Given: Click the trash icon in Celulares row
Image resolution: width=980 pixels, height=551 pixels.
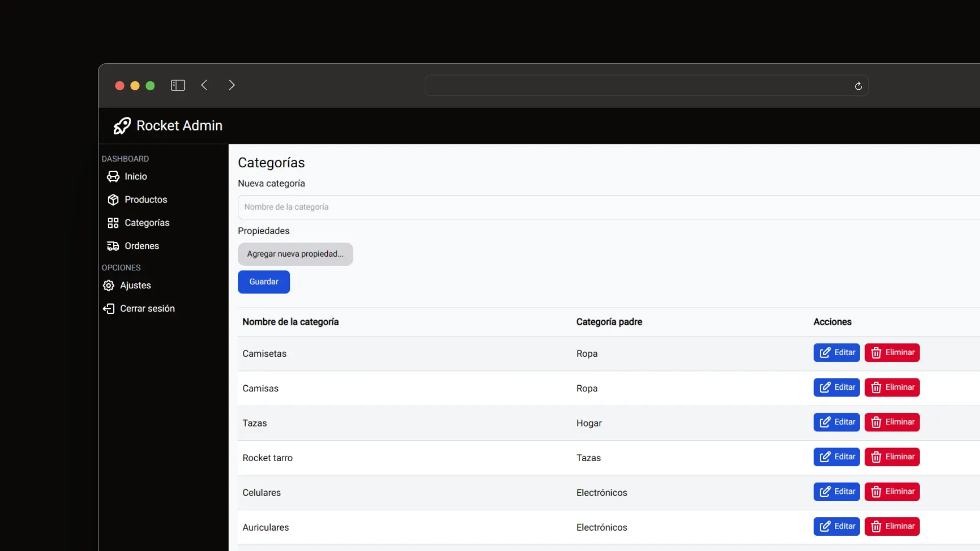Looking at the screenshot, I should (876, 491).
